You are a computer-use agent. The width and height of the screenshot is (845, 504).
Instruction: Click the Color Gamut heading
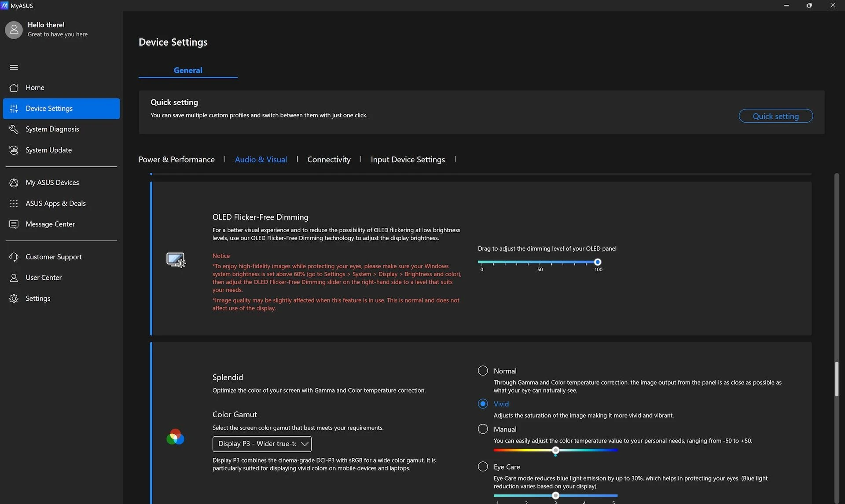[x=235, y=414]
